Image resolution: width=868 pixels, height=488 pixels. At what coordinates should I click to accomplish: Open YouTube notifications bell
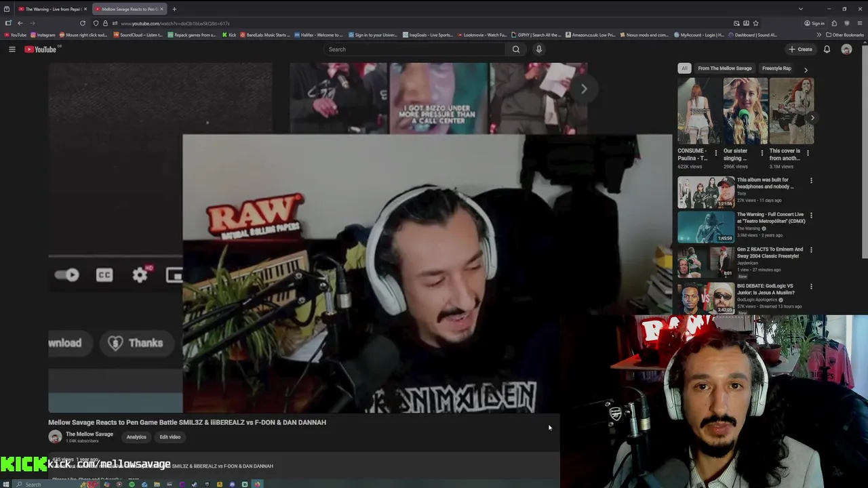click(x=827, y=49)
